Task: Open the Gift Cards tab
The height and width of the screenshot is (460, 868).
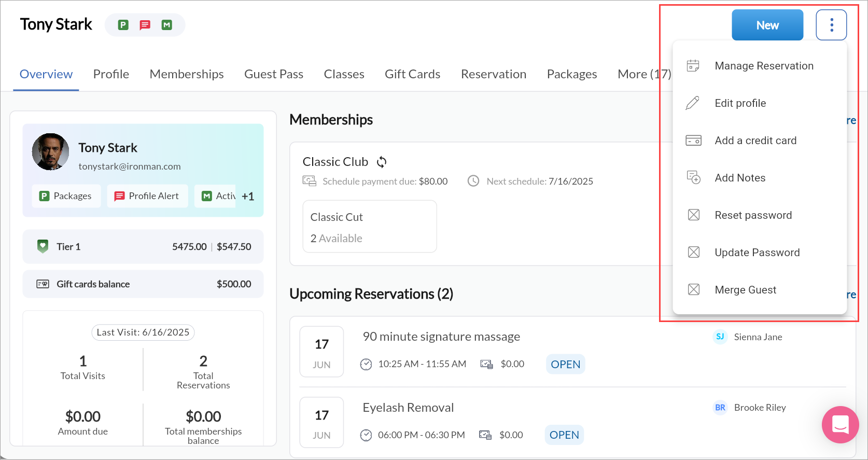Action: [413, 74]
